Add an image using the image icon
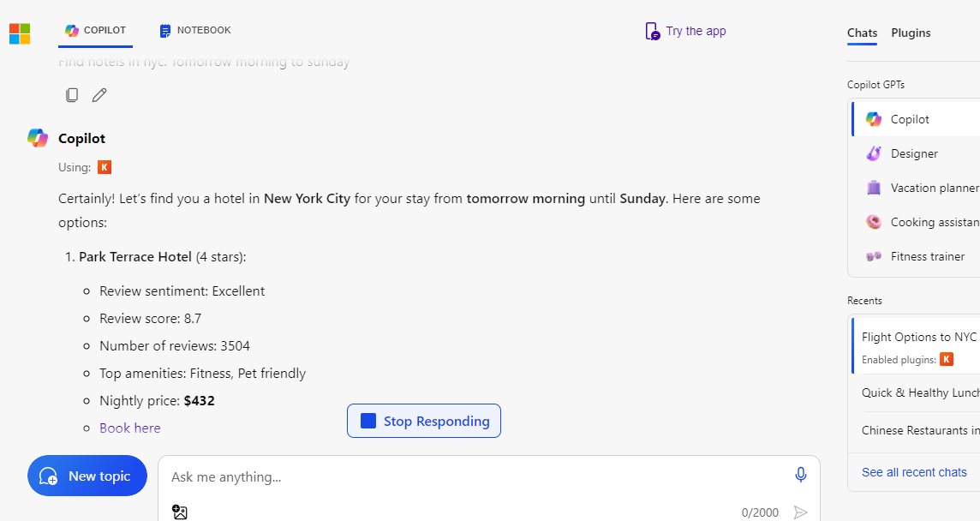 click(180, 512)
